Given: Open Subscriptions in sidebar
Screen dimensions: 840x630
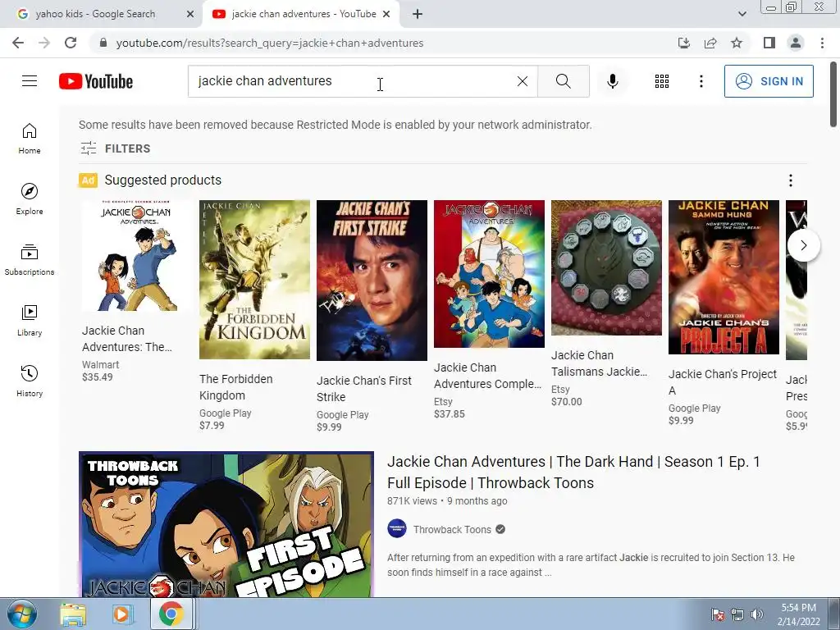Looking at the screenshot, I should (x=30, y=259).
